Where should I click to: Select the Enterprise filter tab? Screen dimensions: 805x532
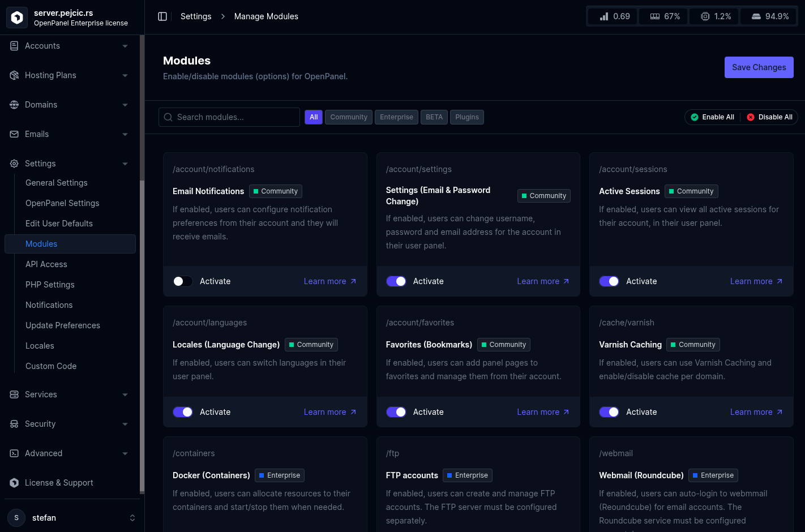396,117
